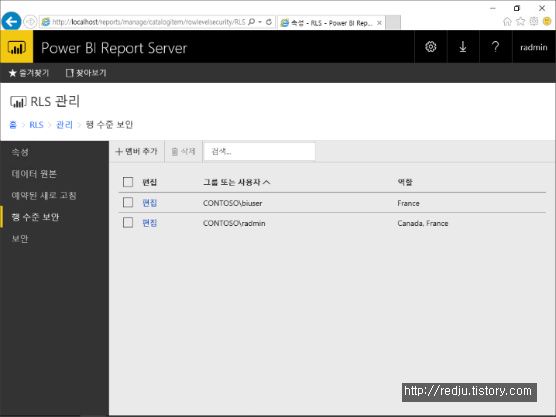
Task: Go to 관리 breadcrumb link
Action: (x=65, y=124)
